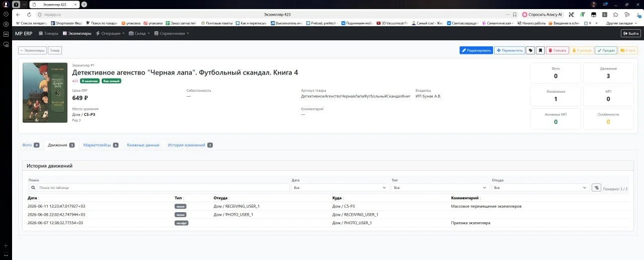Open the Склад navbar menu

tap(139, 33)
